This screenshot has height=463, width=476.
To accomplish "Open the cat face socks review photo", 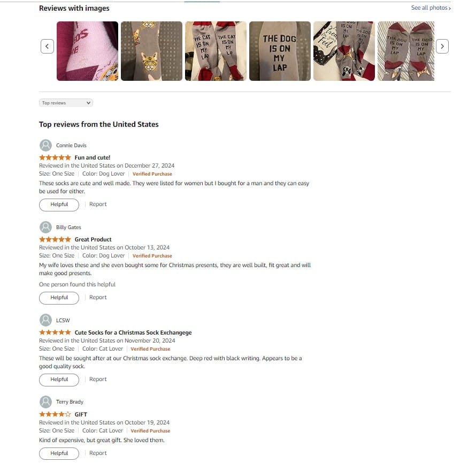I will tap(151, 51).
